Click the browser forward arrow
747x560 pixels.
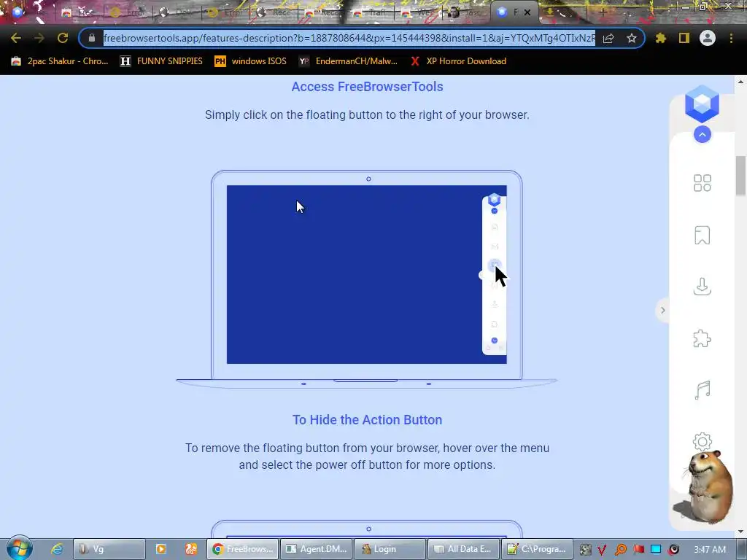click(39, 38)
